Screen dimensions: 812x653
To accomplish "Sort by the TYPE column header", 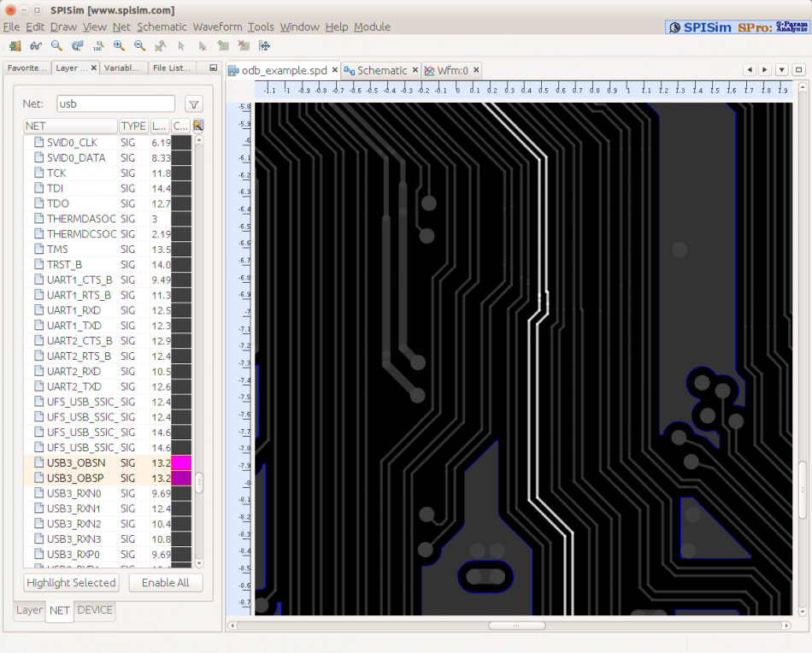I will coord(133,126).
